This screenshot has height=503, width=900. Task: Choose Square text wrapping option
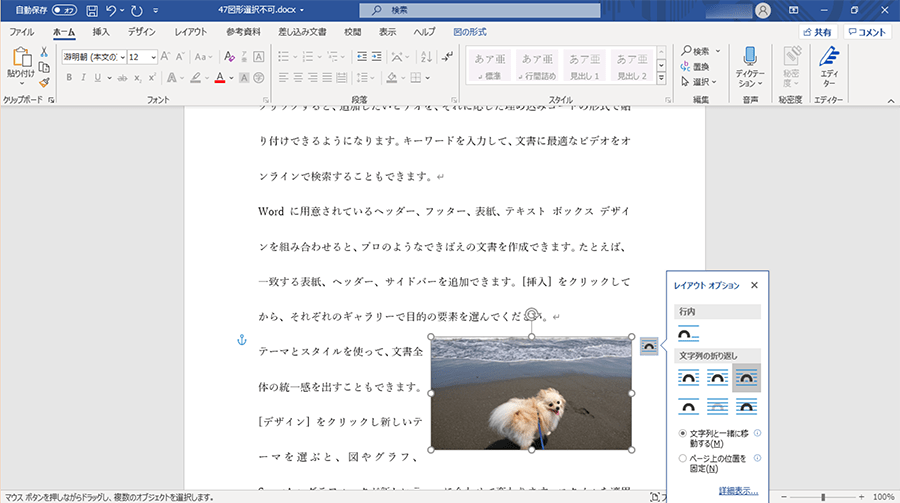point(688,378)
